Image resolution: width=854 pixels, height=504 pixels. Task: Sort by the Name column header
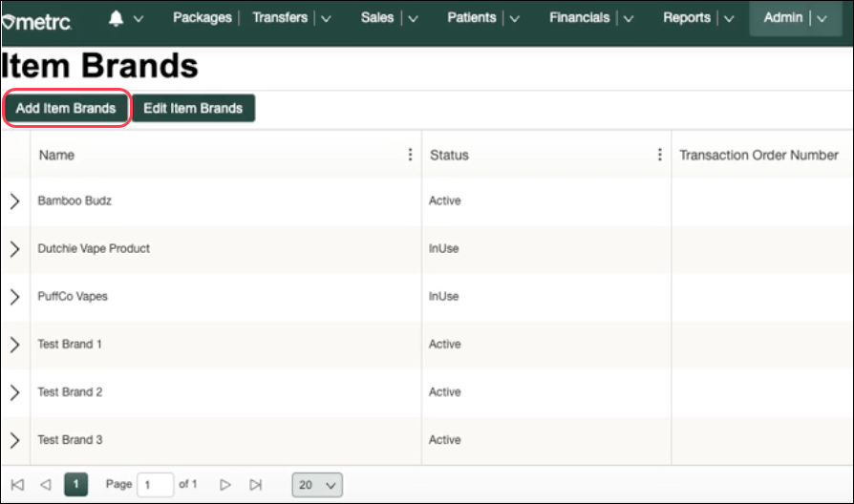[56, 156]
